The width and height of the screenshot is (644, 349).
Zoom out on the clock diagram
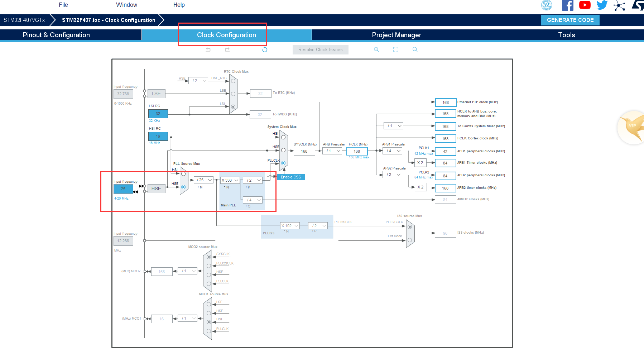click(415, 49)
